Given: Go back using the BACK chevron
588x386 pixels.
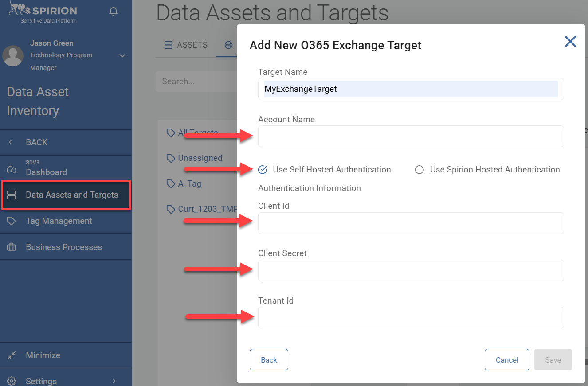Looking at the screenshot, I should point(11,142).
